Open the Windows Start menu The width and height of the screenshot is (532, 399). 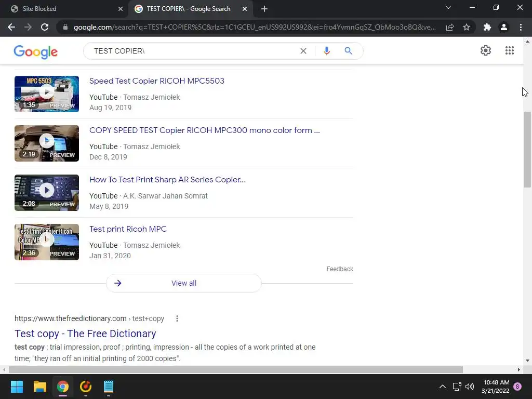17,387
